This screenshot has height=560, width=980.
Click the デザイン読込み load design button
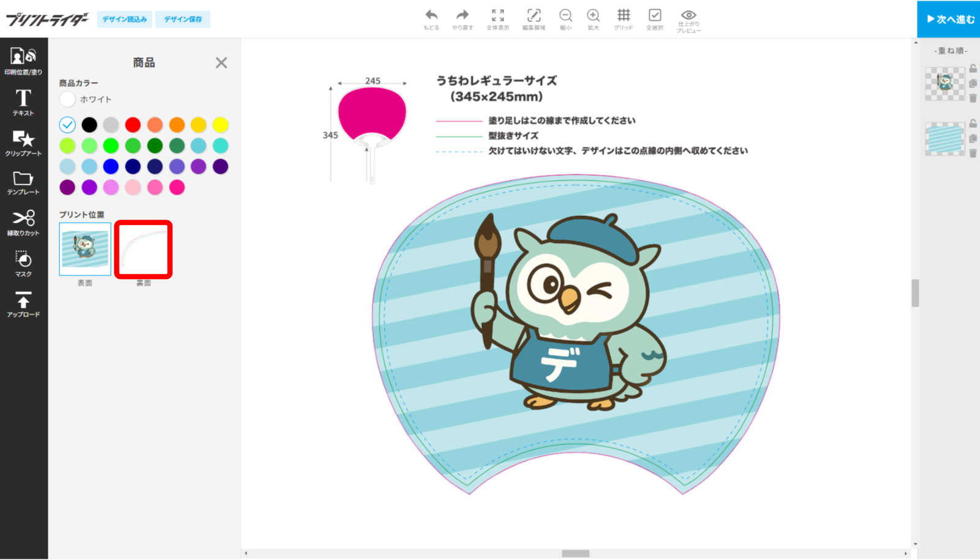[124, 19]
